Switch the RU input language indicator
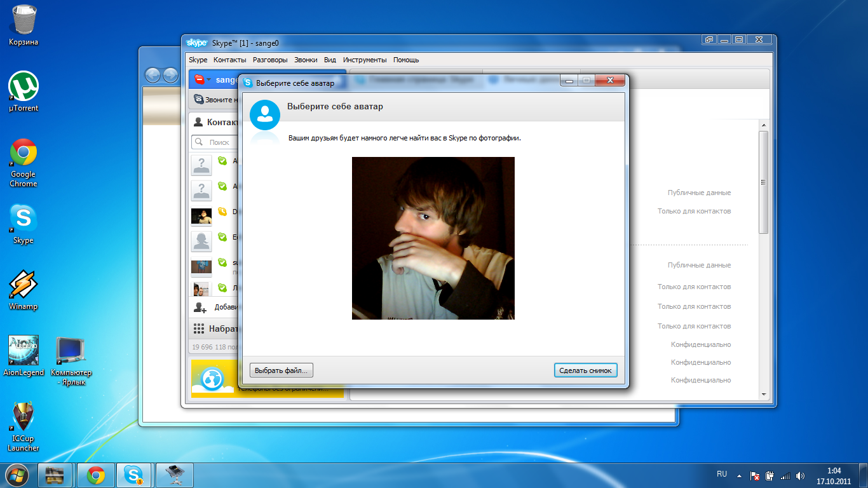The height and width of the screenshot is (488, 868). (722, 474)
